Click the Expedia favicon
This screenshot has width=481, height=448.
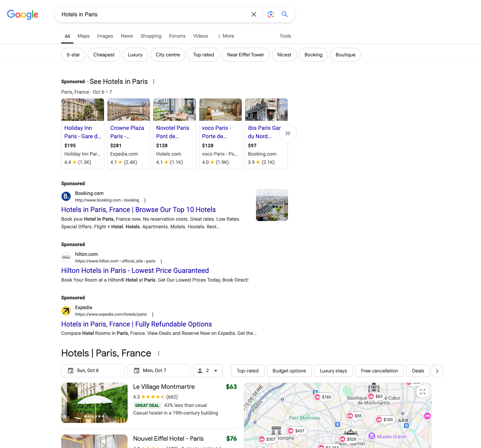(x=66, y=311)
